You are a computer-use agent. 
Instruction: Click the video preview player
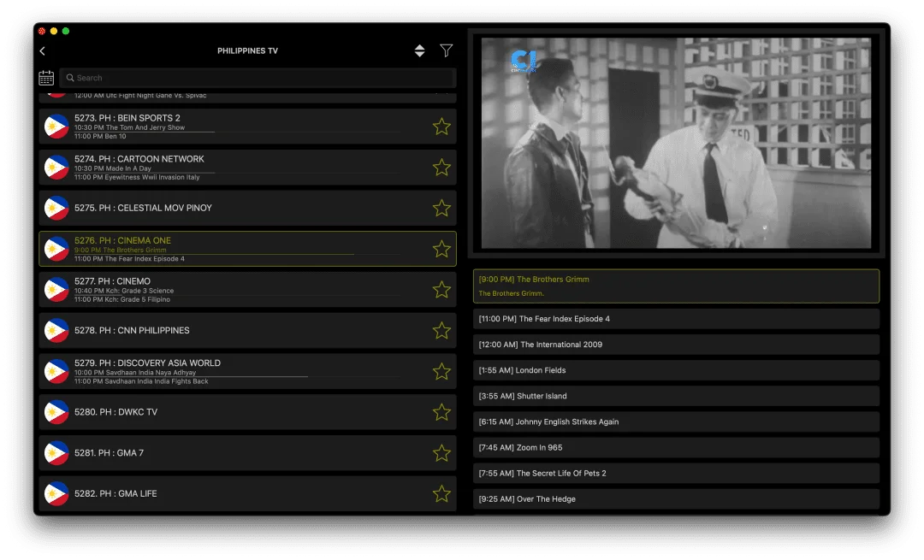tap(676, 143)
